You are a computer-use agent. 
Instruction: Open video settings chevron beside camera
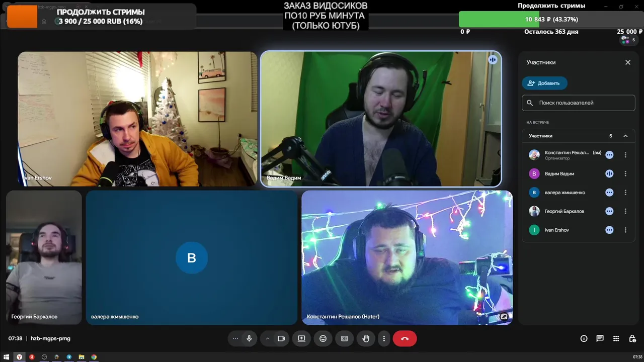[x=268, y=338]
